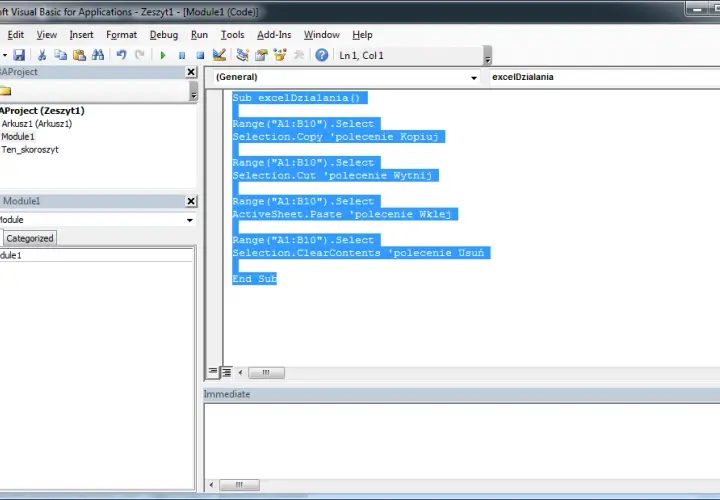Open the excelDzialania procedure dropdown
Viewport: 720px width, 500px height.
click(x=604, y=77)
